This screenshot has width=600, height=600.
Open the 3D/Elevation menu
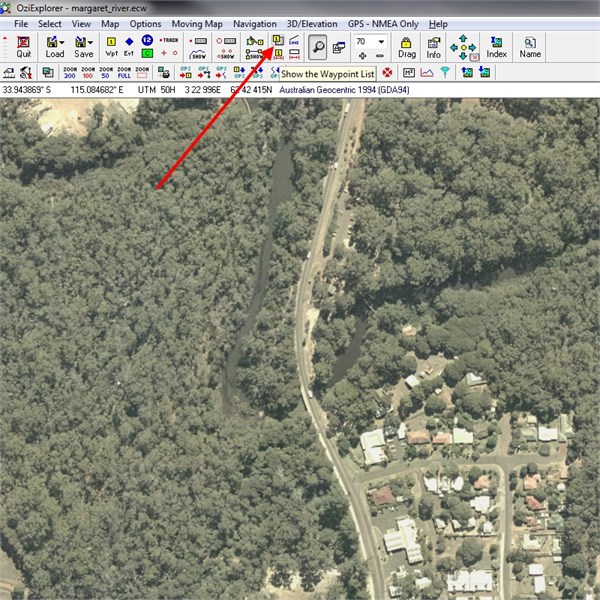pyautogui.click(x=312, y=24)
